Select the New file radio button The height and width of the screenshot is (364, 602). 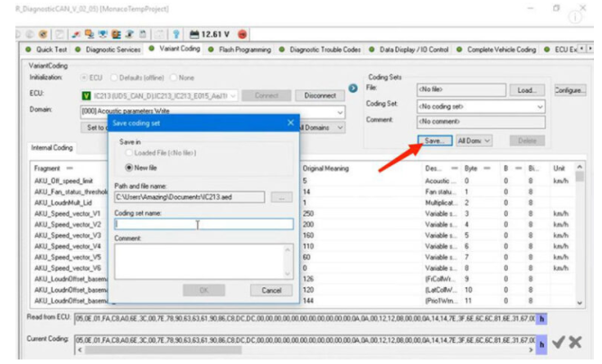point(127,167)
